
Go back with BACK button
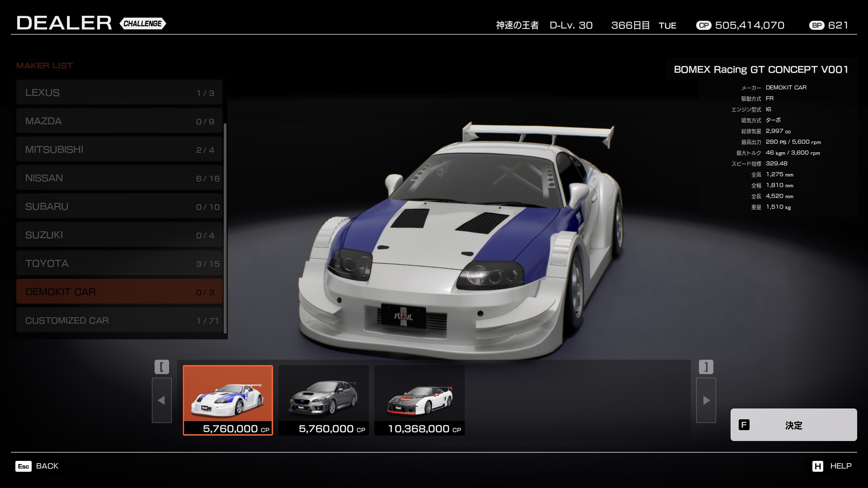[47, 466]
